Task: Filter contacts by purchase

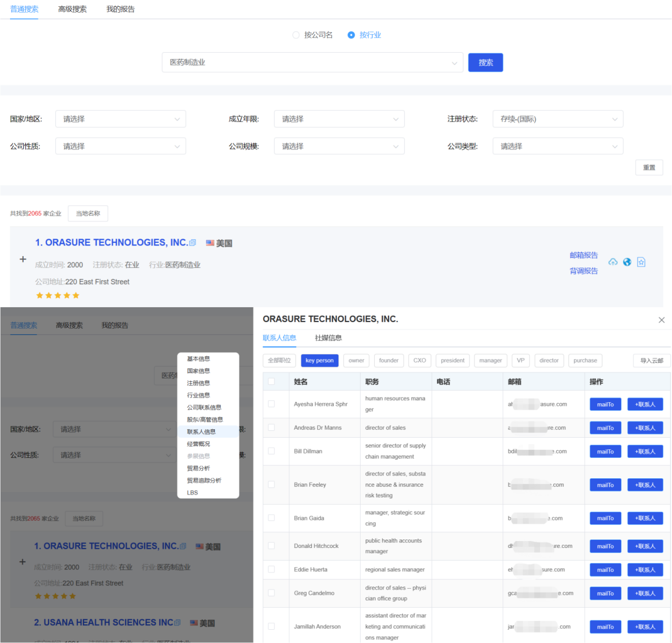Action: 585,361
